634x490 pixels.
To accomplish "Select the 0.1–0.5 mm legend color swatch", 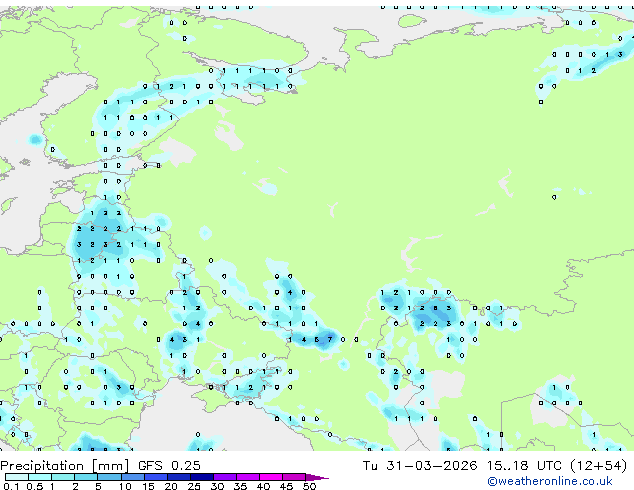I will (x=17, y=477).
